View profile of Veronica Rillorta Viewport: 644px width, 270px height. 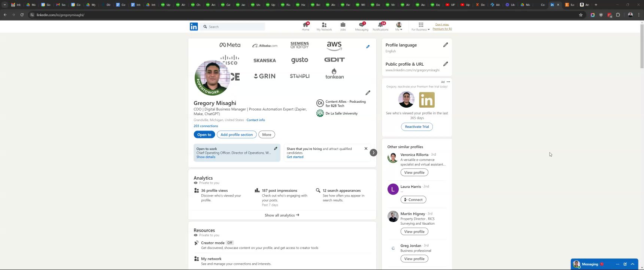pos(414,172)
